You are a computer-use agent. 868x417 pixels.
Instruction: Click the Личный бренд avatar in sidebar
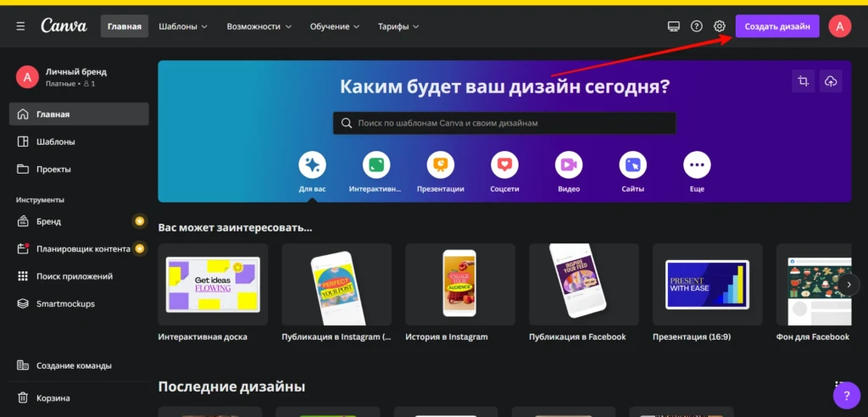coord(27,77)
